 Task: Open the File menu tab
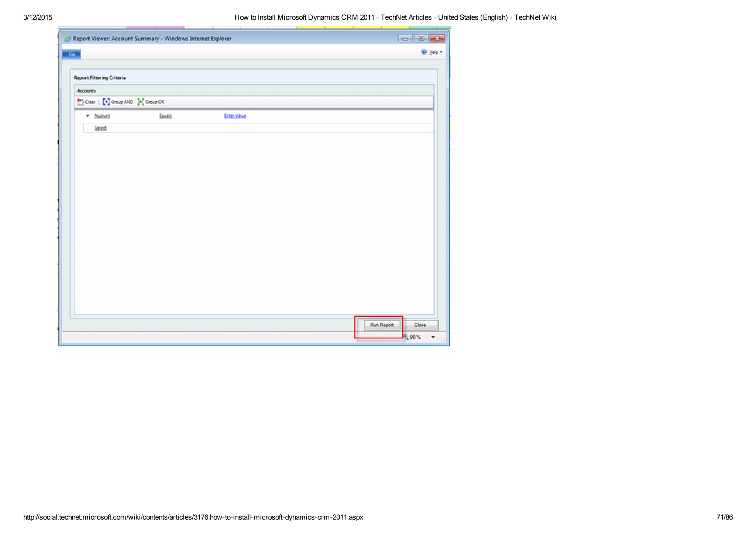tap(72, 54)
